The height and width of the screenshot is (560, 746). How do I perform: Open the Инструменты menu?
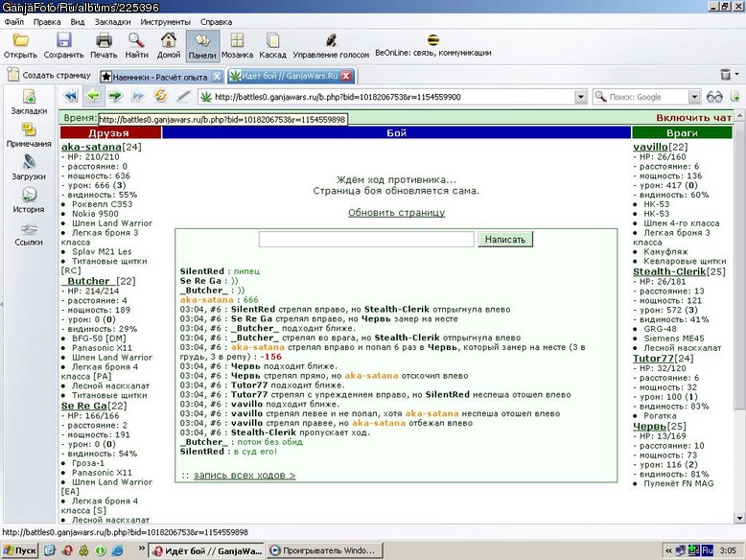pos(165,22)
